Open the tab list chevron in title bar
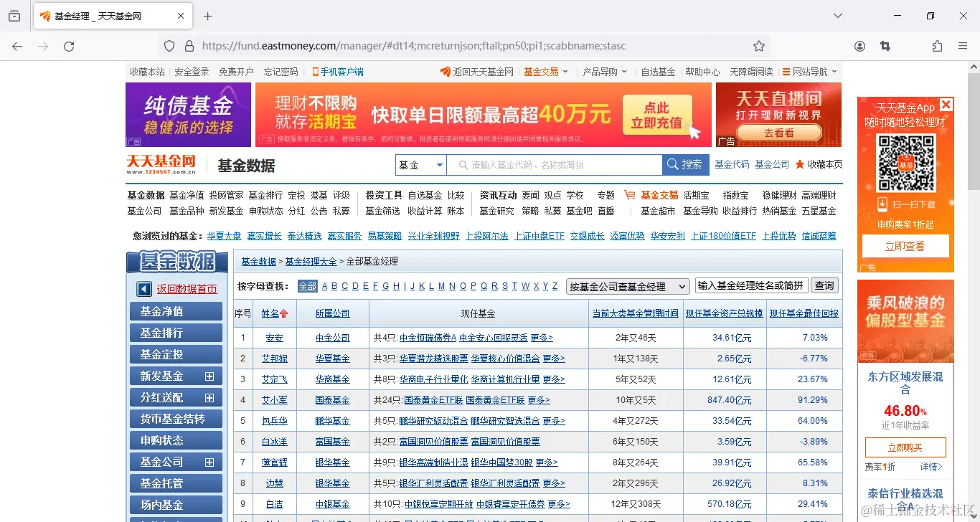This screenshot has height=522, width=980. pyautogui.click(x=838, y=16)
